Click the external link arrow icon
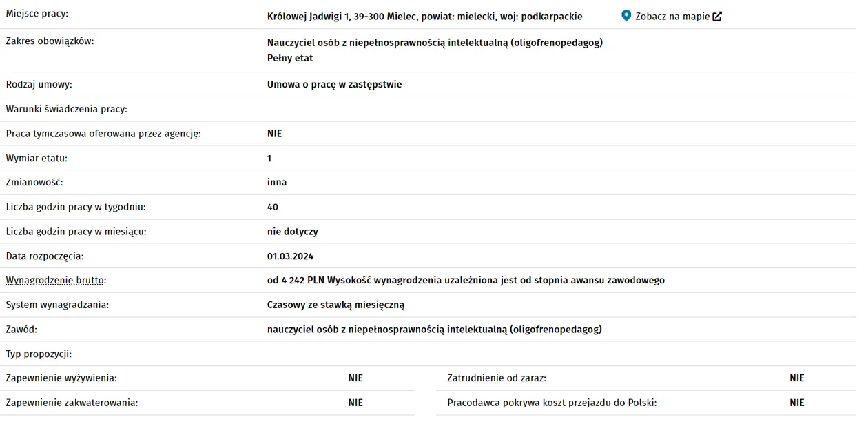 point(717,17)
